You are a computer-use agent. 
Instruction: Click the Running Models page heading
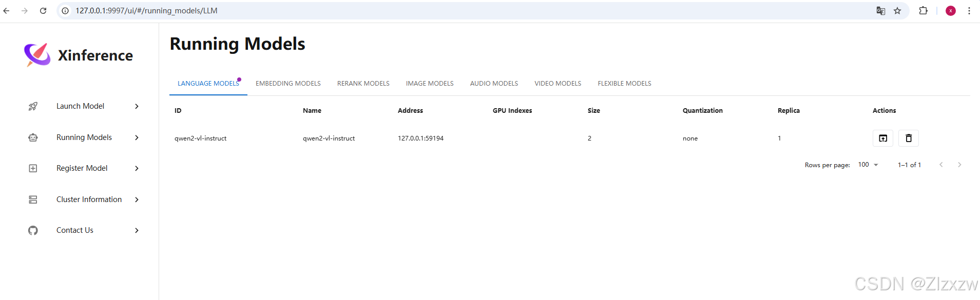(237, 44)
